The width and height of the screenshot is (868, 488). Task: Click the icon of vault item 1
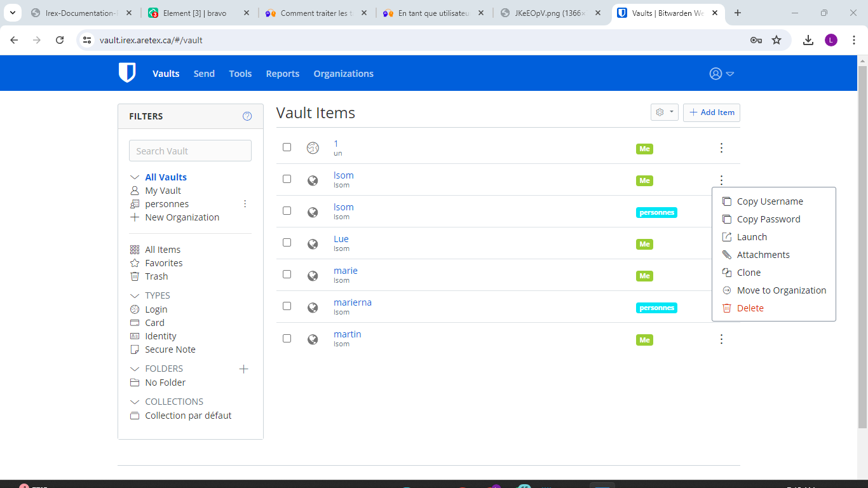(x=313, y=148)
